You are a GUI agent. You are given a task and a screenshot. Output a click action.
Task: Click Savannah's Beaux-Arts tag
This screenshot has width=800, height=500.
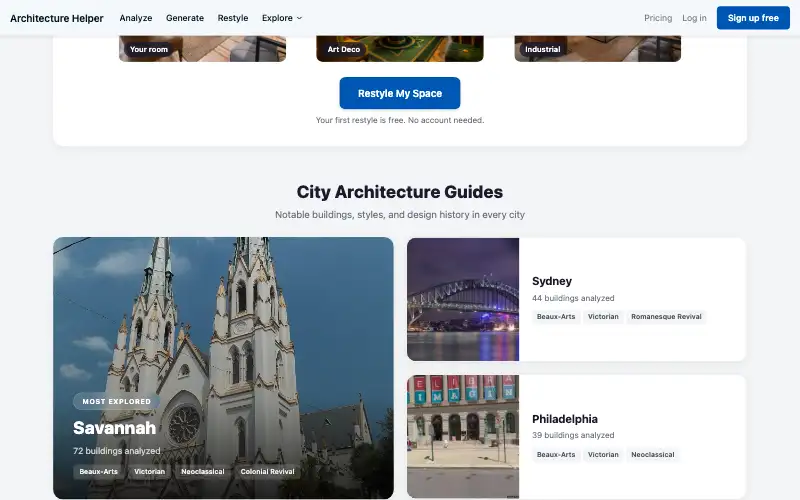tap(98, 472)
